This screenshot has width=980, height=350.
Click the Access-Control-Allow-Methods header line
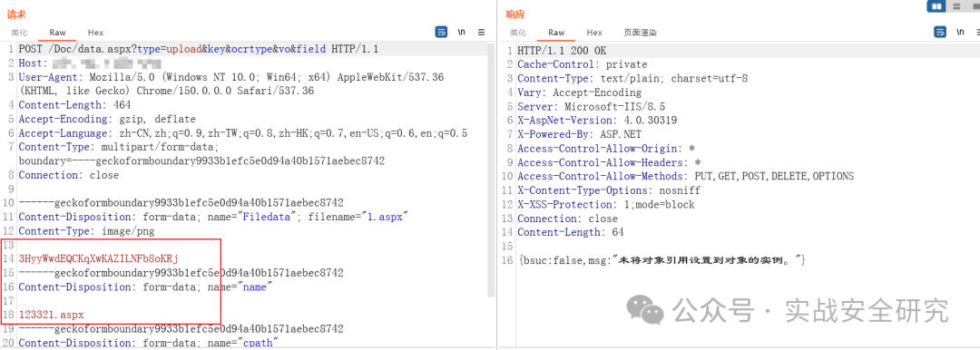tap(686, 176)
